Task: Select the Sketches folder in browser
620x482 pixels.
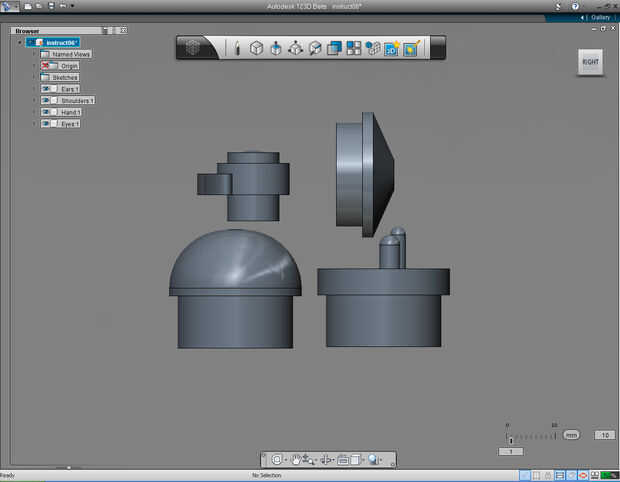Action: click(x=64, y=77)
